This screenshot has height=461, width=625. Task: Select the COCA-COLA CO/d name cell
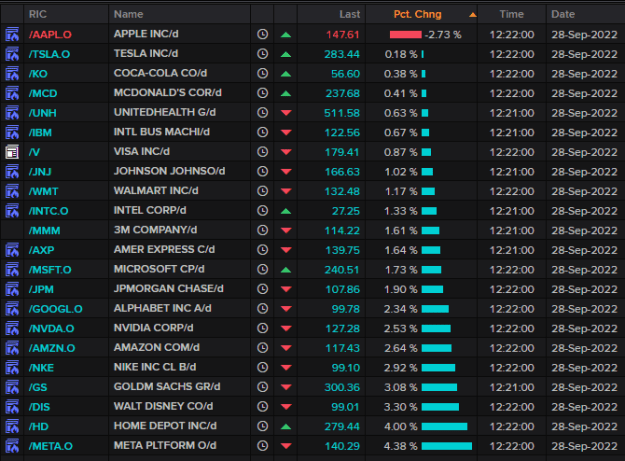pos(160,73)
